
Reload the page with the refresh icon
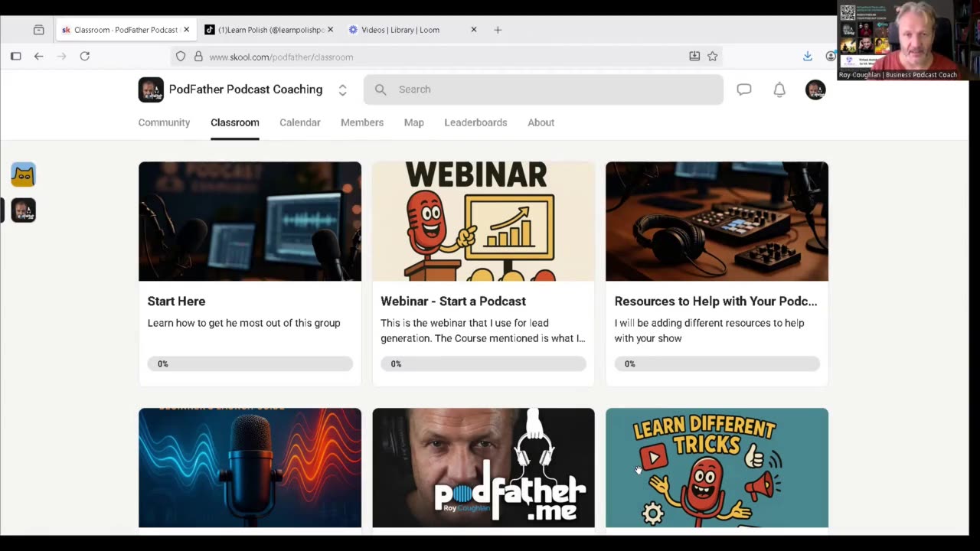(85, 57)
